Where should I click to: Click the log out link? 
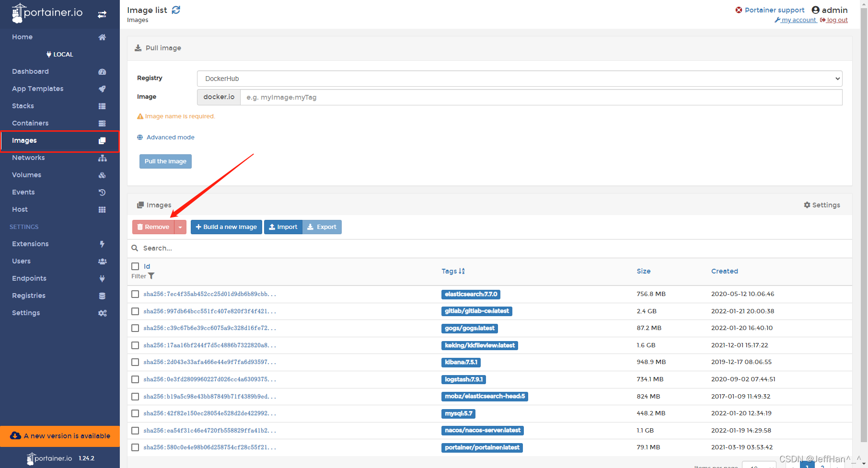tap(834, 20)
